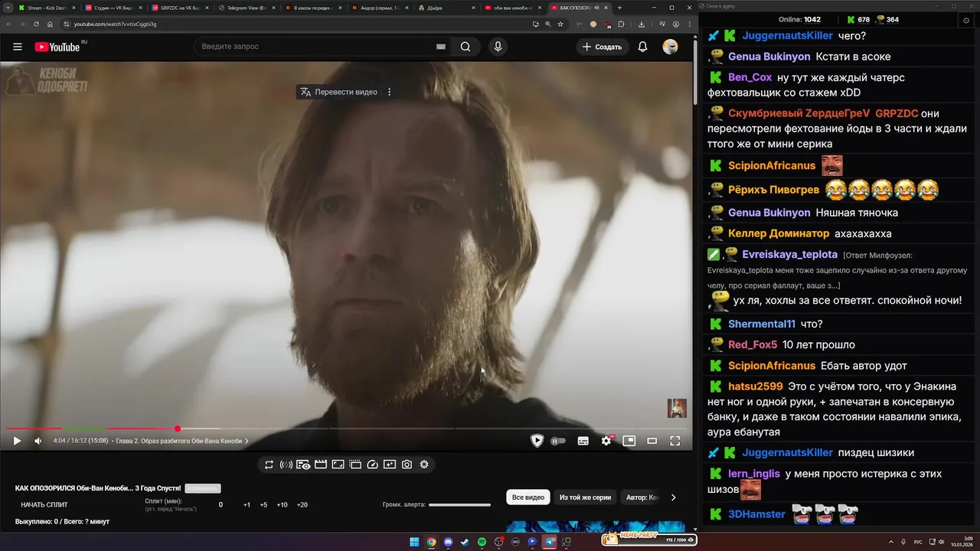Add +5 minutes to split
The height and width of the screenshot is (551, 980).
click(x=263, y=505)
